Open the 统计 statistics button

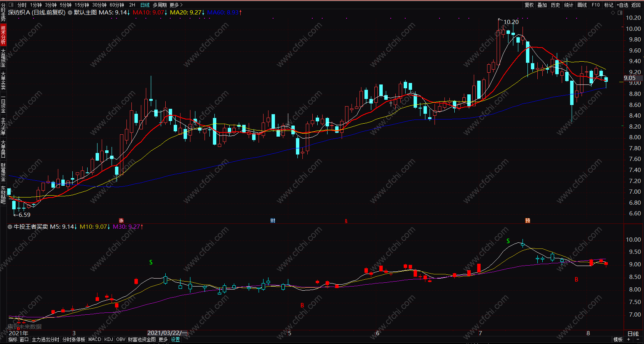click(569, 5)
